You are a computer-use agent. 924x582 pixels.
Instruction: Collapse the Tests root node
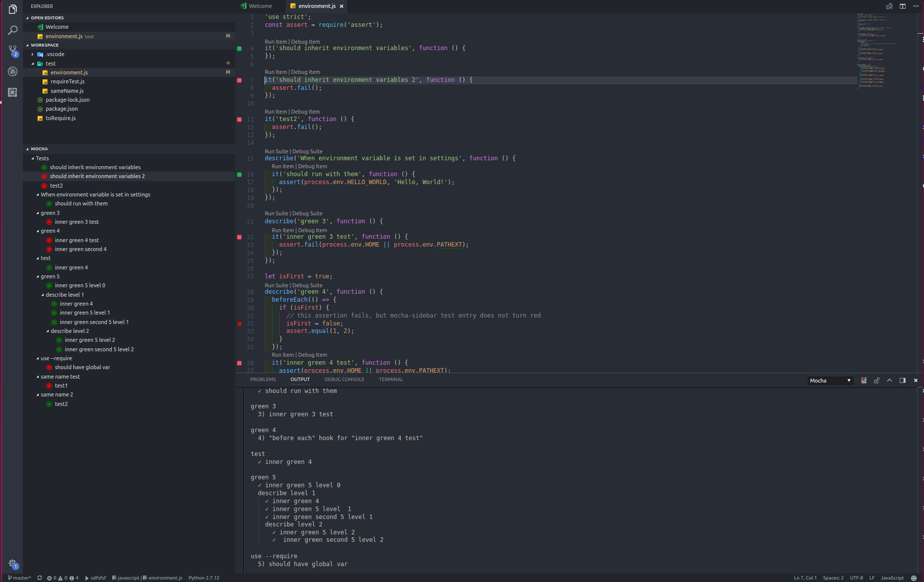33,158
